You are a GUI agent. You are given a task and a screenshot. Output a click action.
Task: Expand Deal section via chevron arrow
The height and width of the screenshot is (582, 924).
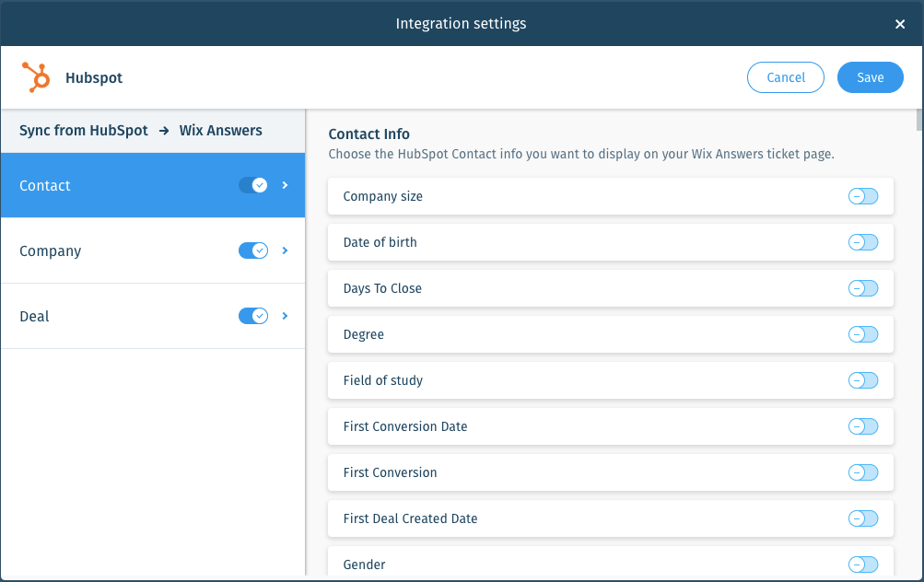pyautogui.click(x=286, y=316)
